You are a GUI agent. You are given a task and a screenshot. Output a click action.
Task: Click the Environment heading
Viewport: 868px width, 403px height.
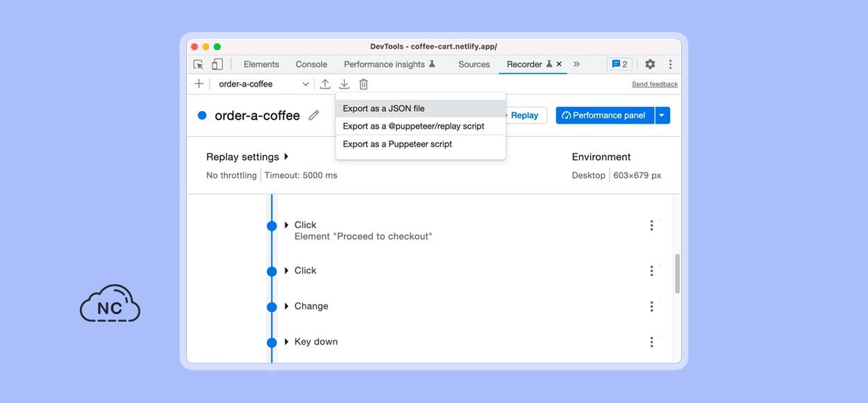click(601, 157)
